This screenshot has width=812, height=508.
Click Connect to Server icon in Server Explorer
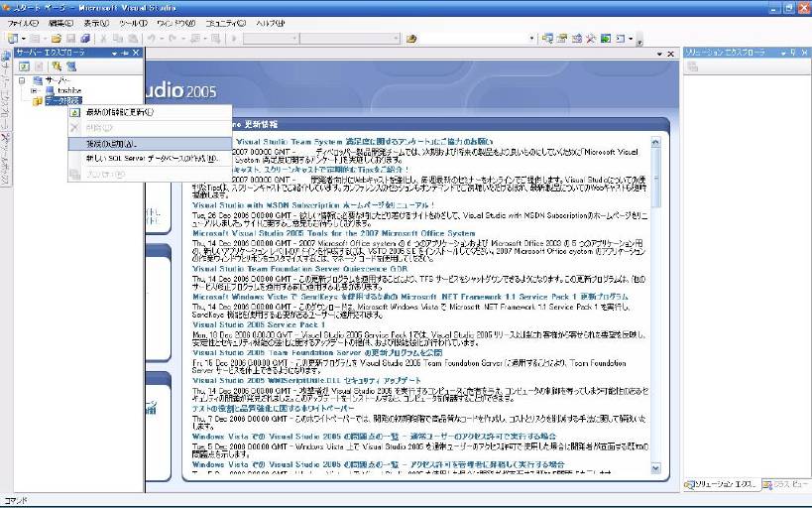pyautogui.click(x=71, y=66)
